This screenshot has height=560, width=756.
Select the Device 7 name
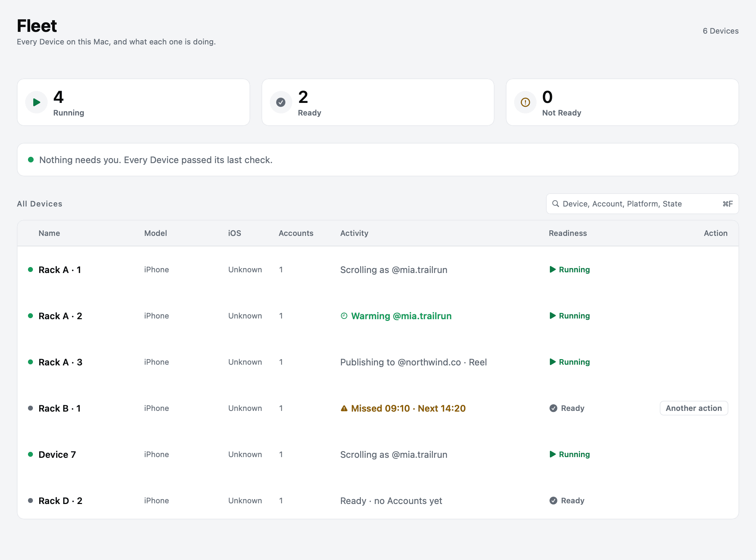click(57, 454)
